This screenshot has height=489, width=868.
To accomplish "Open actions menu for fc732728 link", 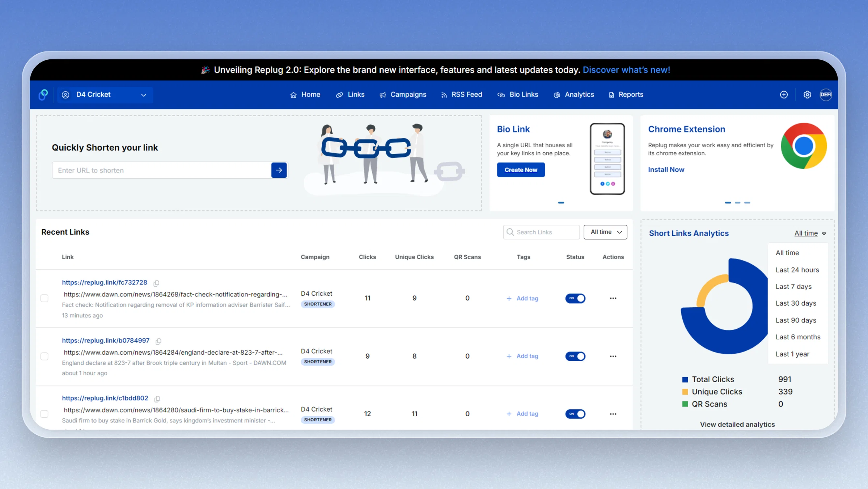I will [613, 298].
